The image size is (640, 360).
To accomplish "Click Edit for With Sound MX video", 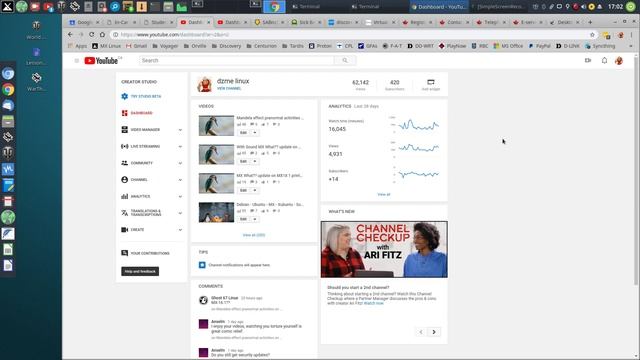I will click(243, 162).
